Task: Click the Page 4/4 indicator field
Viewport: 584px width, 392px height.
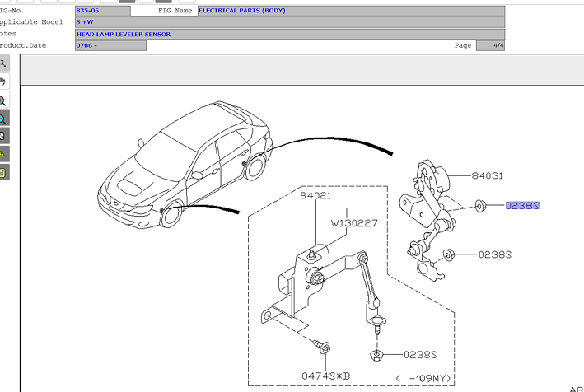Action: point(491,45)
